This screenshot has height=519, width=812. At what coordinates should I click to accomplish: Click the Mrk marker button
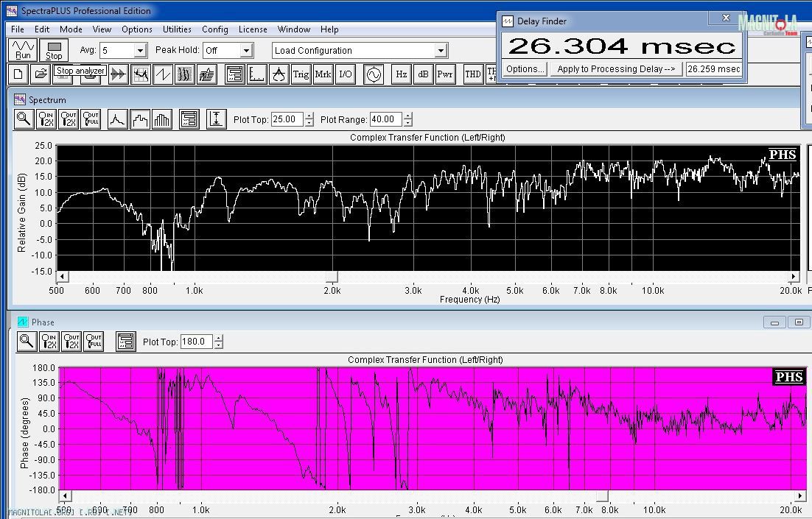(323, 74)
